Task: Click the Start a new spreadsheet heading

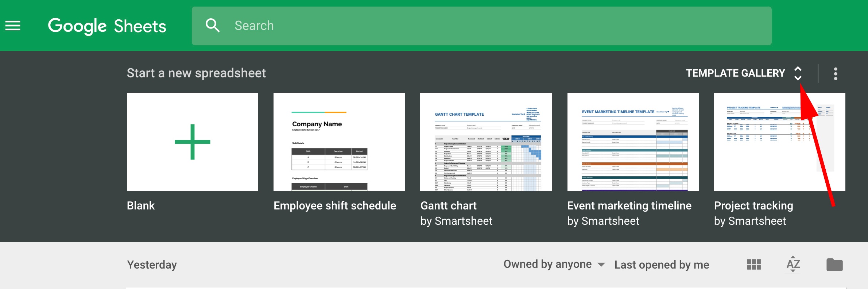Action: (196, 73)
